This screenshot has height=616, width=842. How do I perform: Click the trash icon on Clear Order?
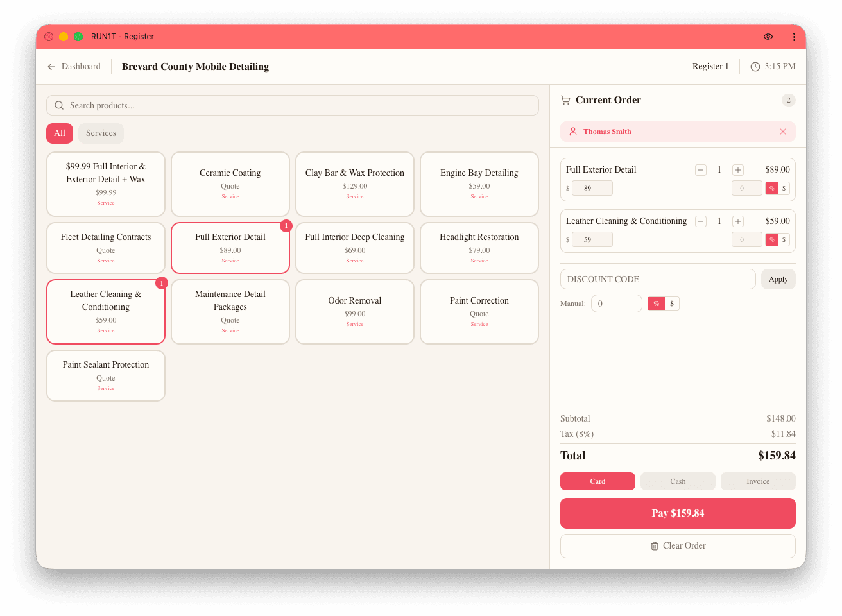point(655,546)
